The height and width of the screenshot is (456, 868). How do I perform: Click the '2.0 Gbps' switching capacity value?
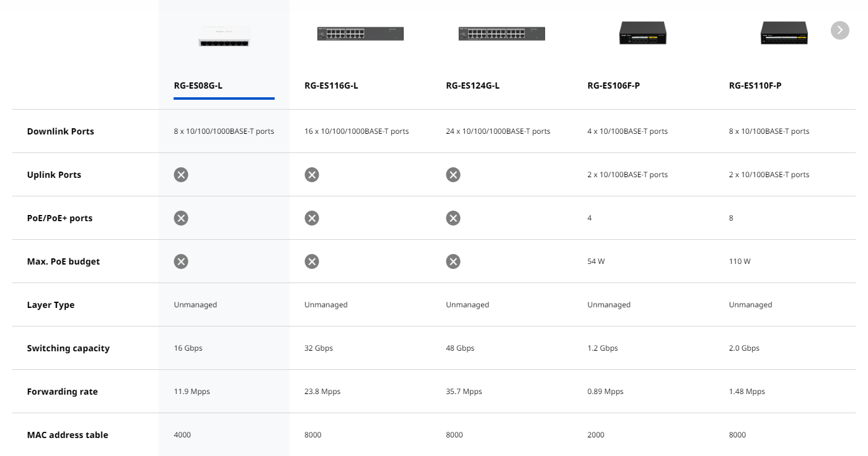745,348
